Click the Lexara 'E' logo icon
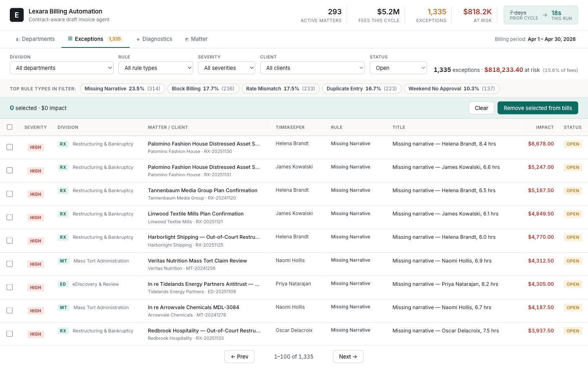 click(17, 15)
